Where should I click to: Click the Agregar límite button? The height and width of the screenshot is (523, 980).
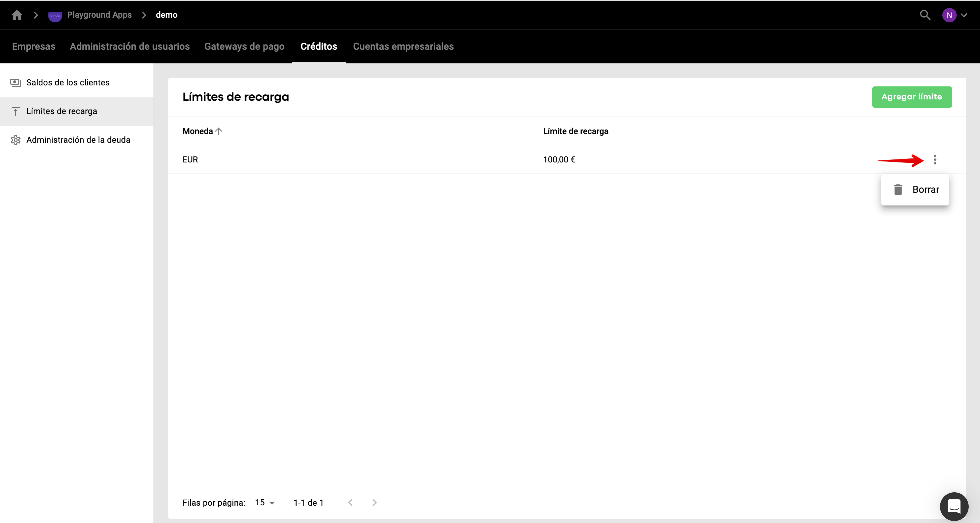[912, 97]
